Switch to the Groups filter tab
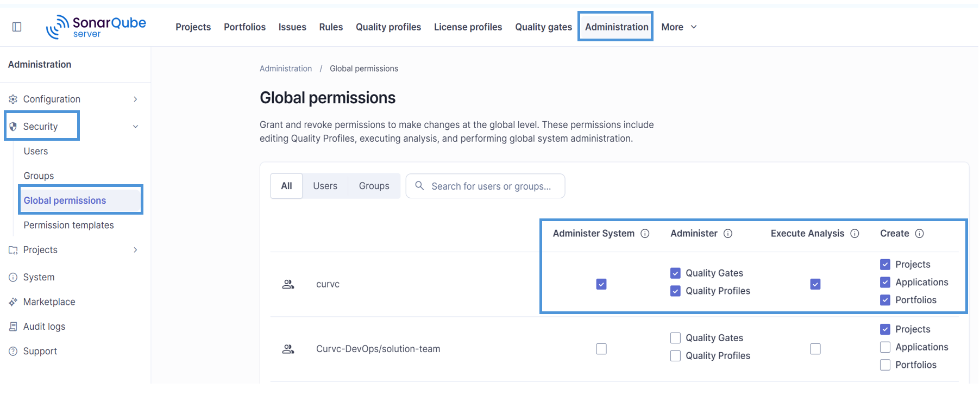This screenshot has width=980, height=401. pyautogui.click(x=374, y=186)
